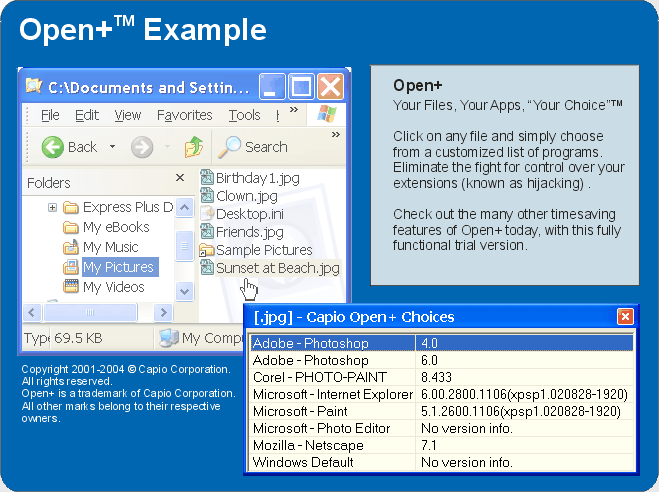Close the Capio Open+ Choices popup

(625, 316)
